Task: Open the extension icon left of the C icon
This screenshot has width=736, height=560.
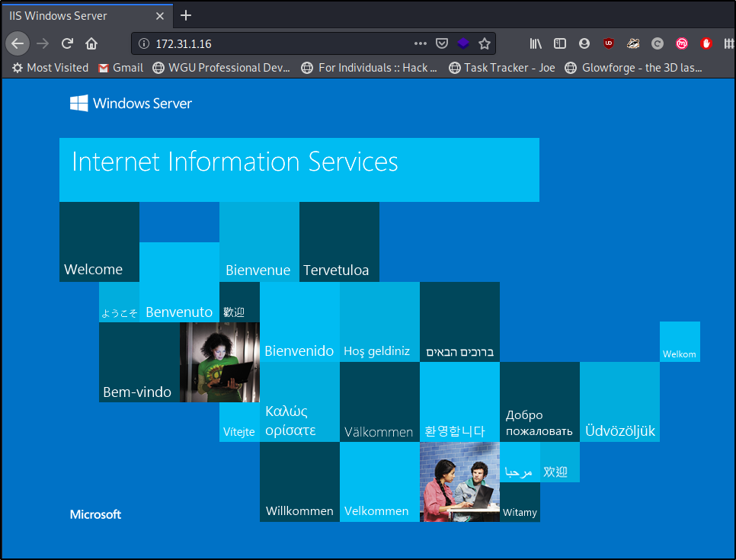Action: [632, 43]
